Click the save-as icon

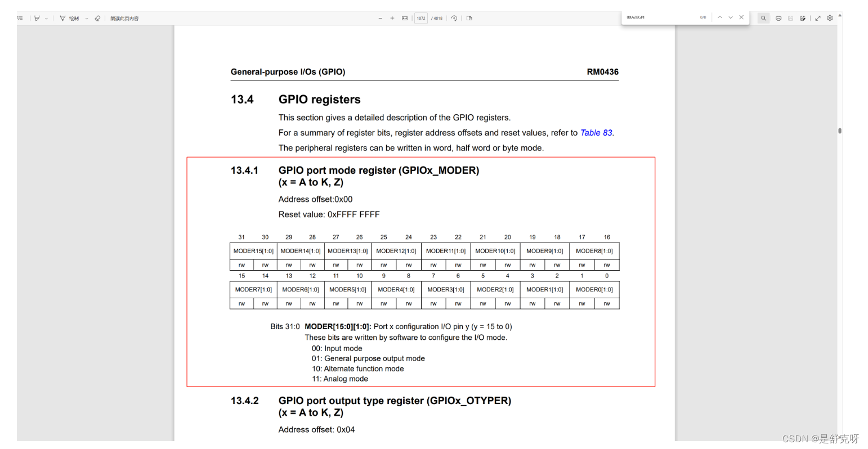(803, 18)
